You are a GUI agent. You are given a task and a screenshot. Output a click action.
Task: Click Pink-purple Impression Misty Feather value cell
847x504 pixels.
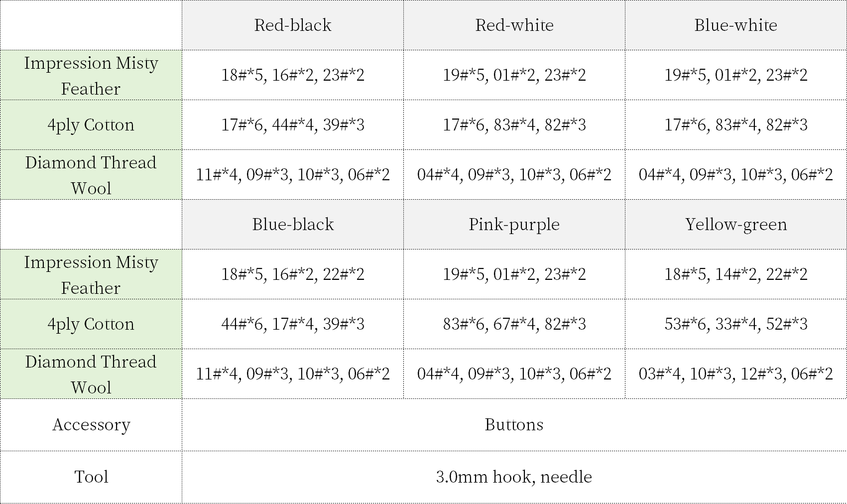[x=514, y=274]
